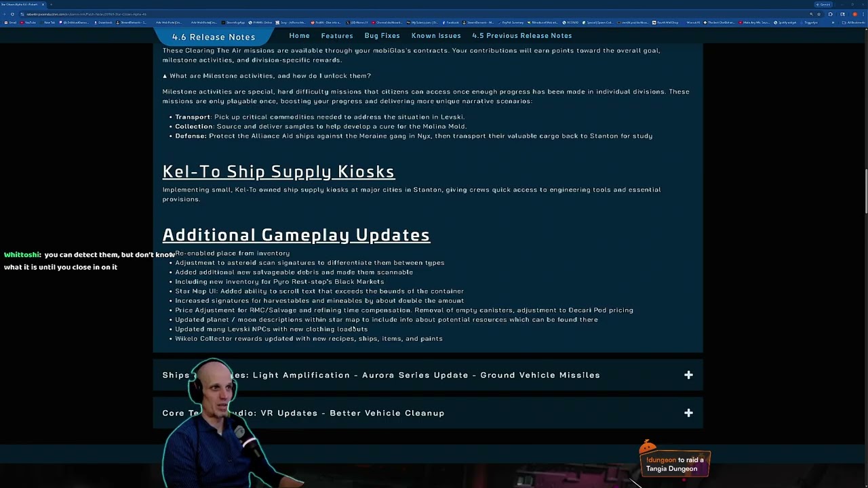Open the All Bookmarks folder
868x488 pixels.
point(853,22)
